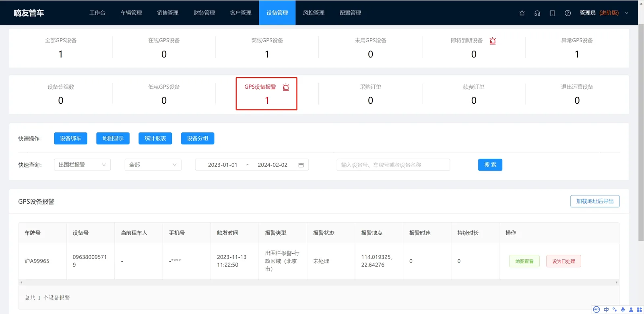Toggle punctuation mode in input toolbar
This screenshot has width=644, height=314.
coord(615,310)
